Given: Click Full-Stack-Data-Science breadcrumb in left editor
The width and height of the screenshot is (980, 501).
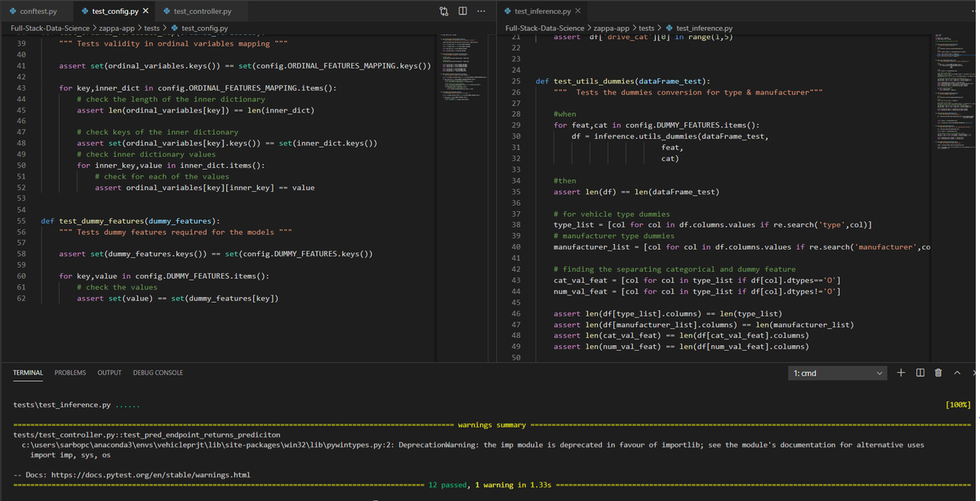Looking at the screenshot, I should click(50, 29).
